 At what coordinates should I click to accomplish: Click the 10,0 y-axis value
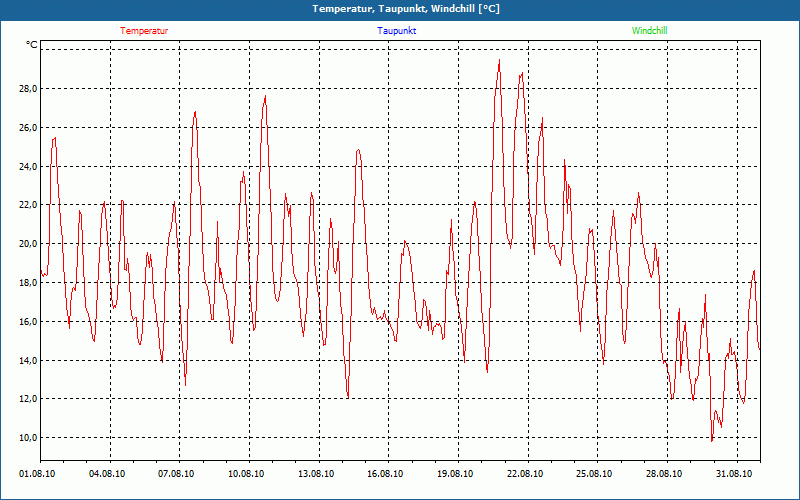28,437
